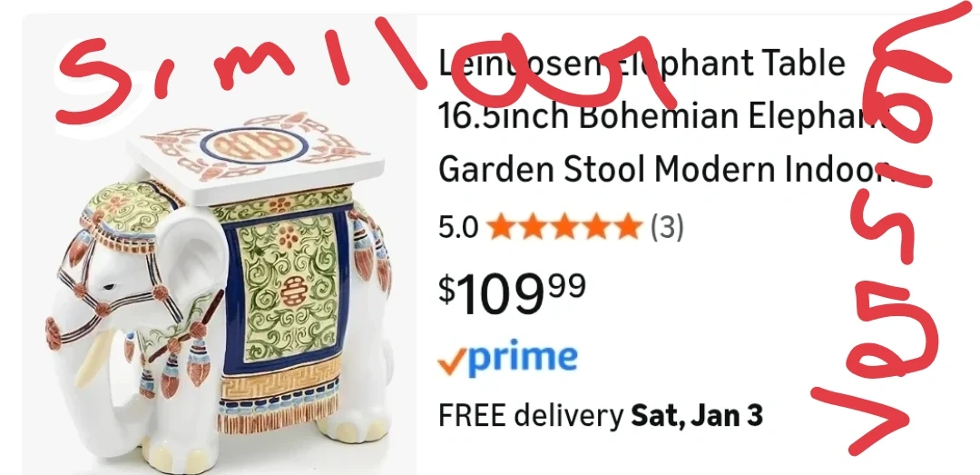Open the Leinuosen Elephant Table title link
The width and height of the screenshot is (980, 475).
click(x=642, y=63)
